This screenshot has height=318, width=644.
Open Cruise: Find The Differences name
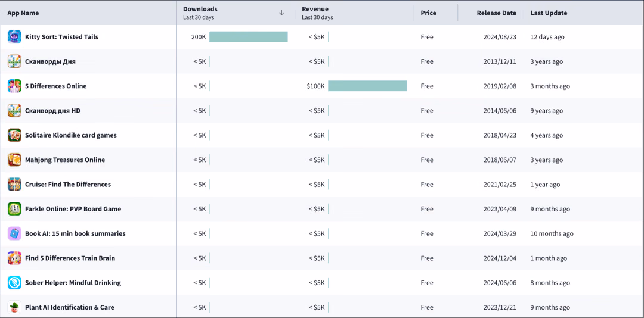click(68, 185)
